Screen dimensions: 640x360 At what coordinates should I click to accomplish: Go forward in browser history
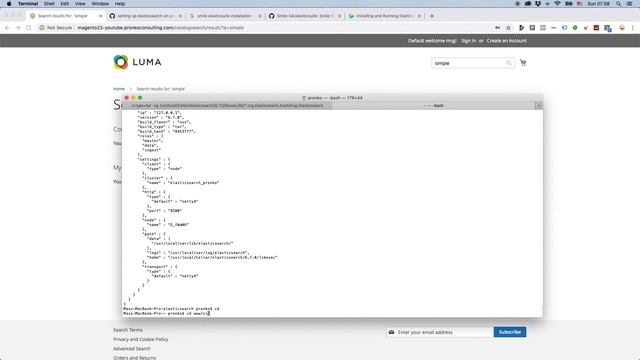pos(18,28)
